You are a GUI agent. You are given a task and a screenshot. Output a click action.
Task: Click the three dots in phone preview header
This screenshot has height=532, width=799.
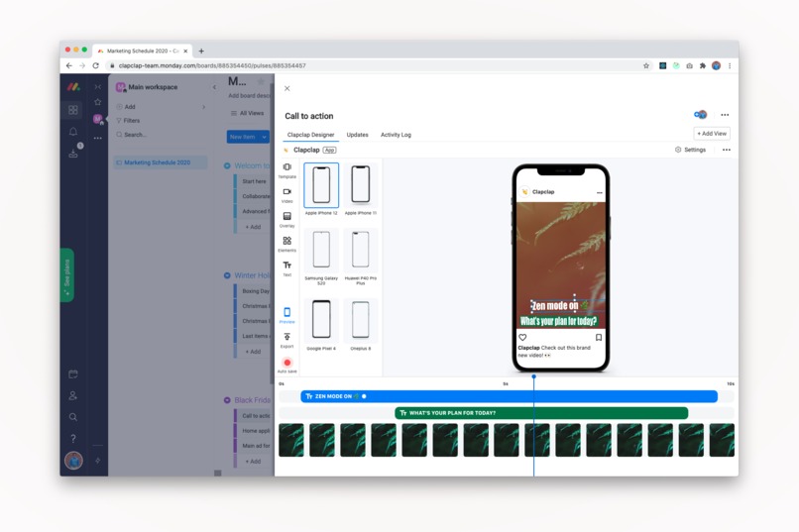tap(599, 192)
